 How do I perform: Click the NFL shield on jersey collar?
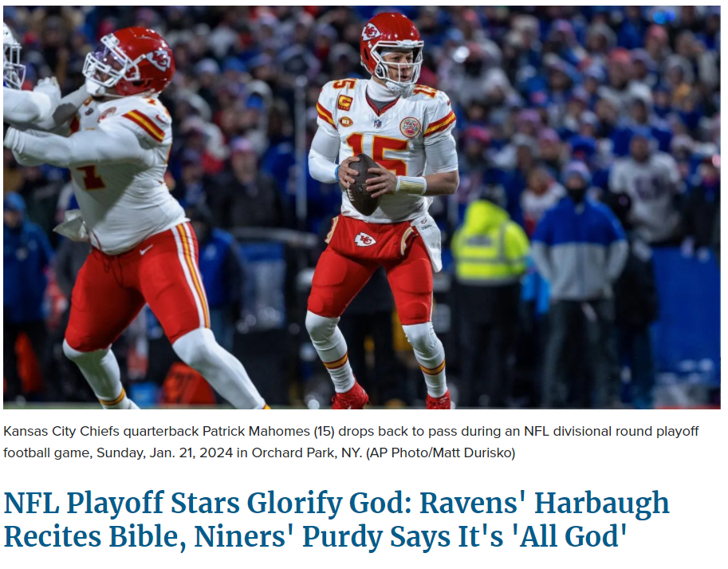pos(377,123)
